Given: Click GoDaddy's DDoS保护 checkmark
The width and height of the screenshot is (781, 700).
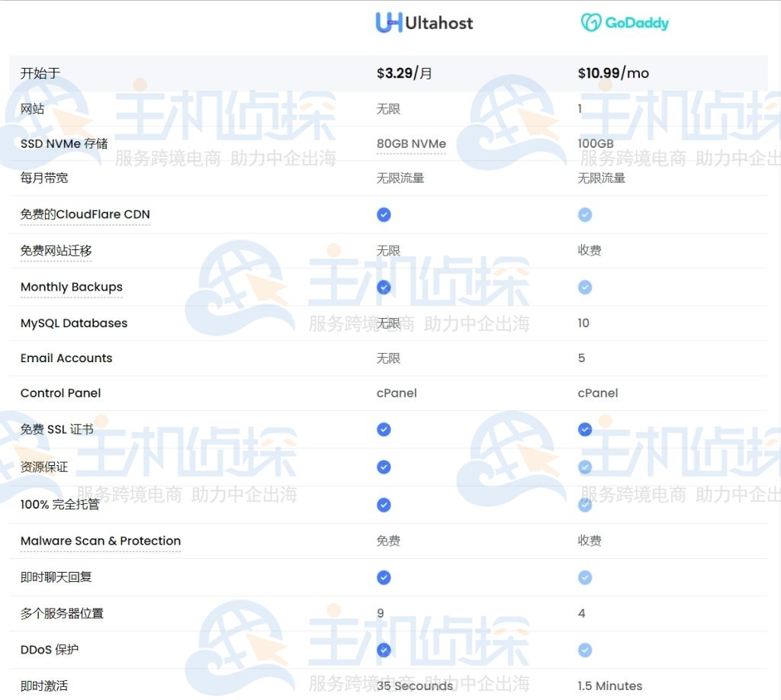Looking at the screenshot, I should pyautogui.click(x=585, y=650).
